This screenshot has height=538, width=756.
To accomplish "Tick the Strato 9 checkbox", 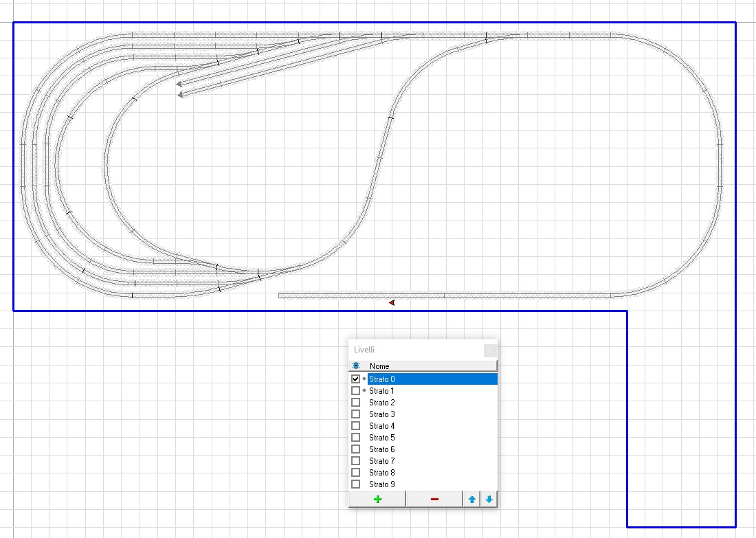I will pos(355,484).
